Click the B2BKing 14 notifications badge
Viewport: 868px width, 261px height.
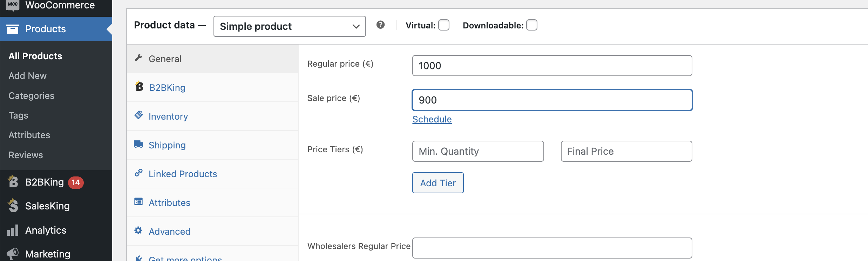click(76, 182)
